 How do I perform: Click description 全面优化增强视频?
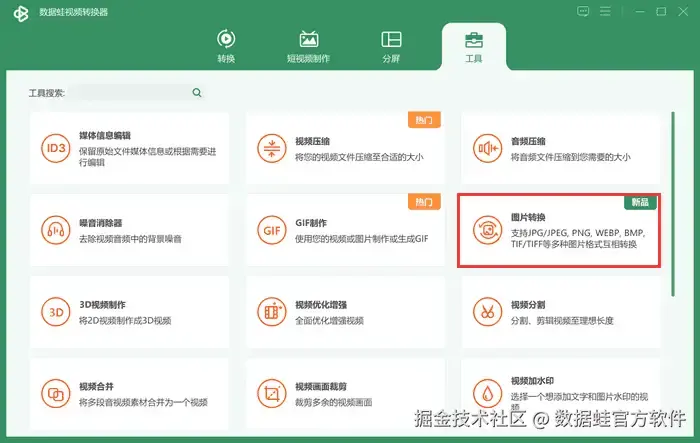pyautogui.click(x=329, y=321)
